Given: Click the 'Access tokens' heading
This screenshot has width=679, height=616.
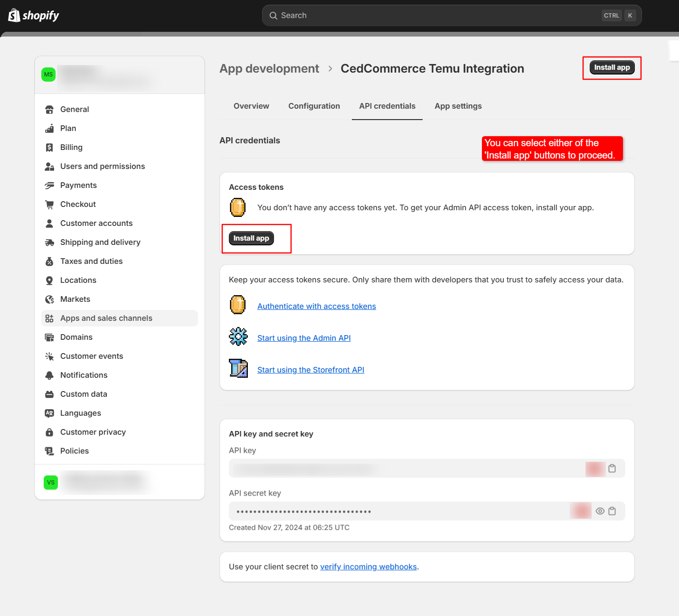Looking at the screenshot, I should pos(256,187).
